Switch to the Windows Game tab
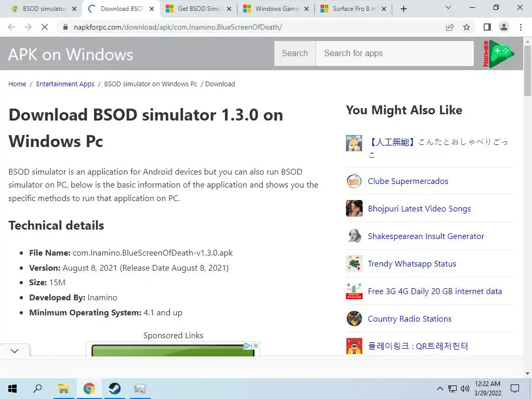This screenshot has height=399, width=532. tap(277, 9)
